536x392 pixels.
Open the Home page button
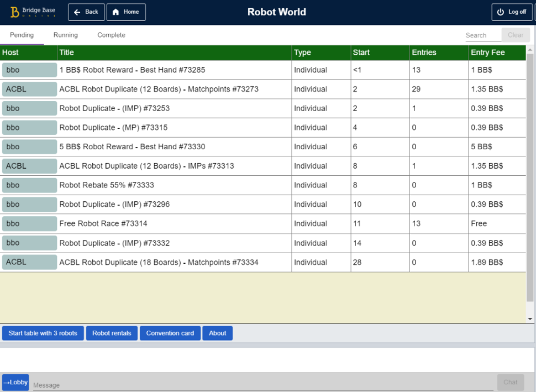126,12
